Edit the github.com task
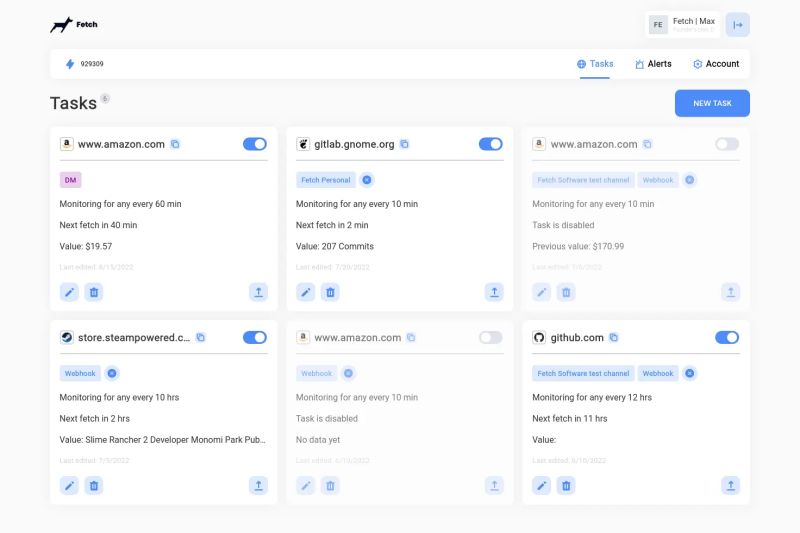This screenshot has height=533, width=800. tap(542, 486)
